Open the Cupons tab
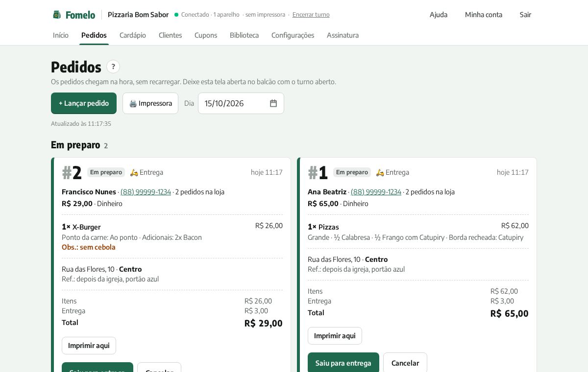This screenshot has height=372, width=588. (206, 35)
